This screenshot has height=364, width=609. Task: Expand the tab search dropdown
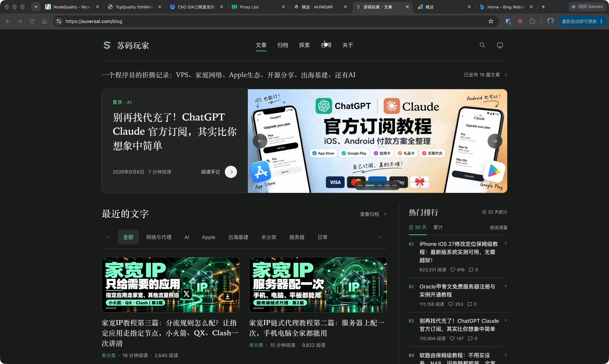click(36, 7)
